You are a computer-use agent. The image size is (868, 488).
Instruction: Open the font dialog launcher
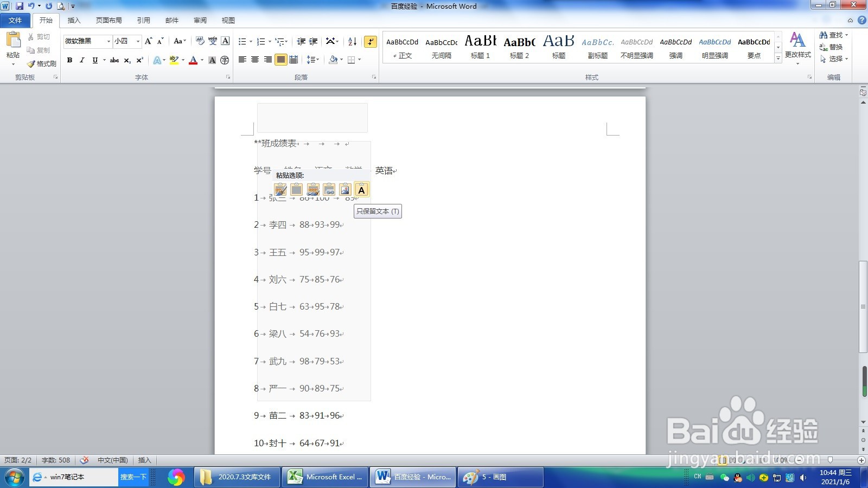click(228, 77)
